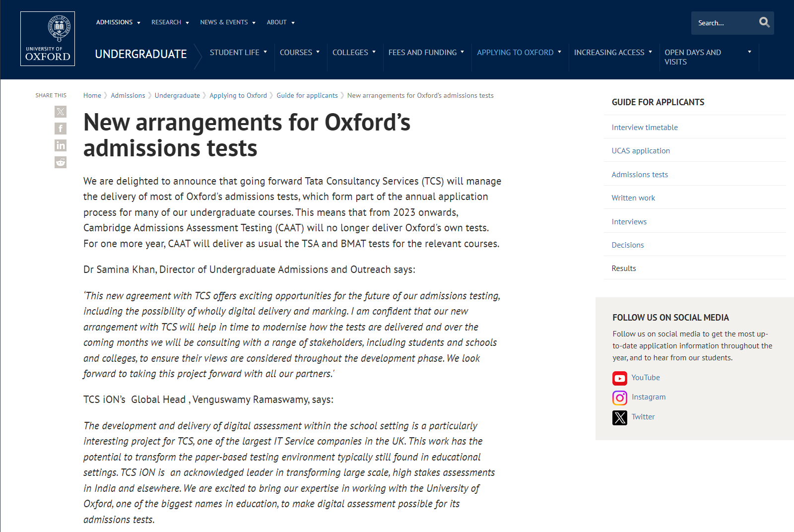
Task: Share this page on LinkedIn
Action: pos(61,145)
